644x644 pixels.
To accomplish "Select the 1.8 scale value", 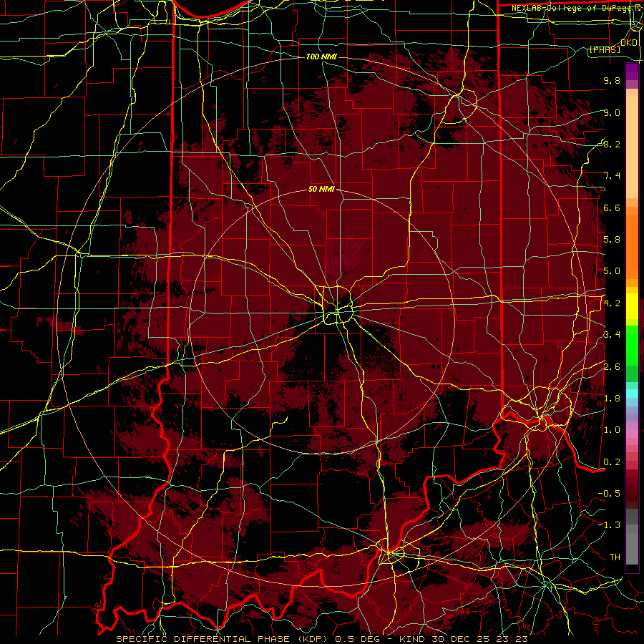I will (612, 399).
